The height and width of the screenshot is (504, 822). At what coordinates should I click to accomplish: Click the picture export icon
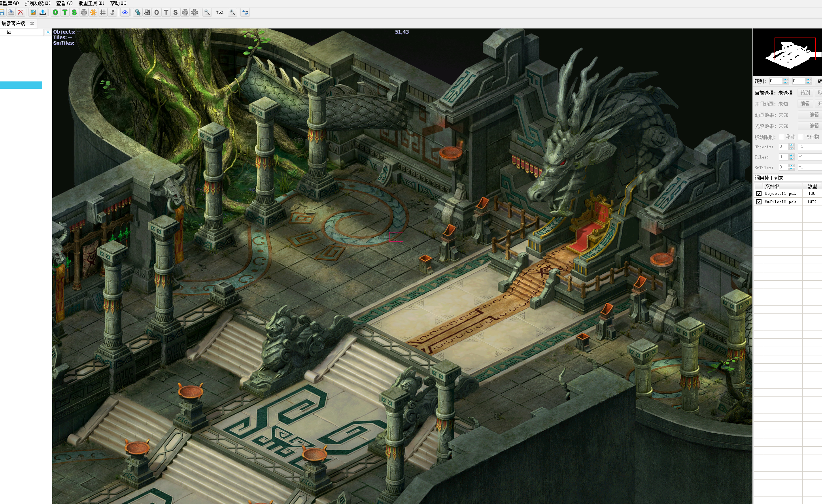click(33, 12)
